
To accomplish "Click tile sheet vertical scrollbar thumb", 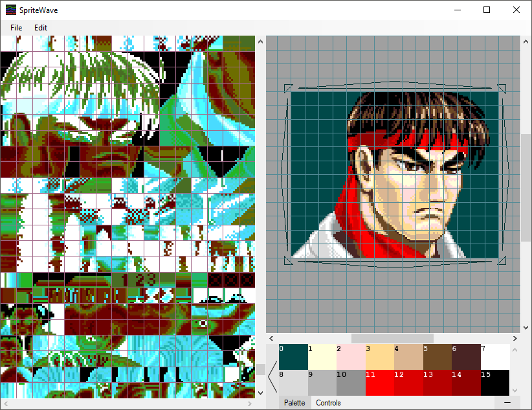I will point(261,370).
